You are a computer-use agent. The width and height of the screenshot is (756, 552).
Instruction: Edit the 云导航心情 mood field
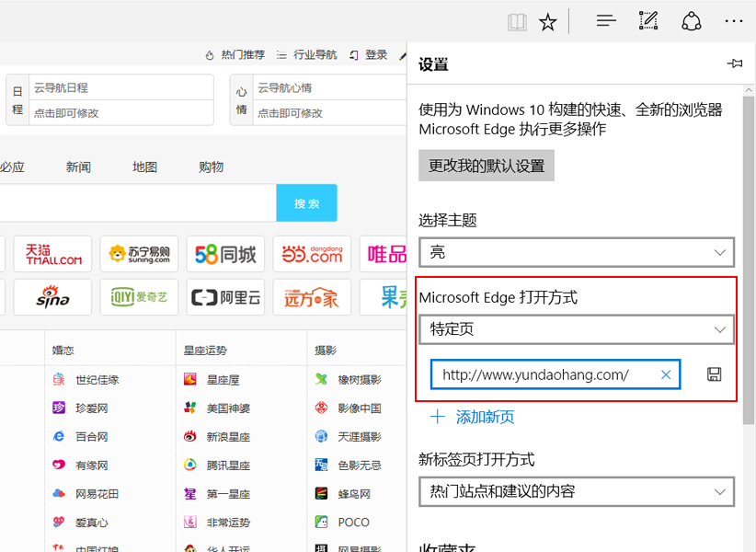coord(332,87)
